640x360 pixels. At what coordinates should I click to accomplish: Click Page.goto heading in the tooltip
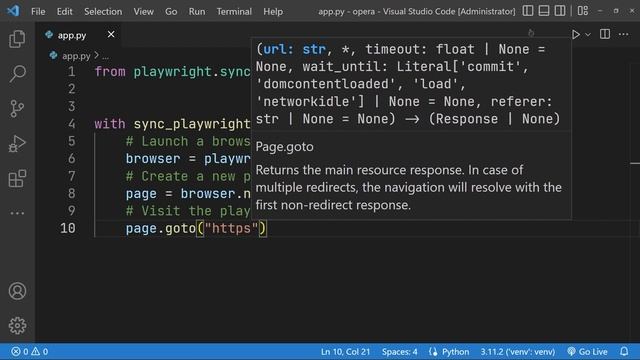point(284,147)
